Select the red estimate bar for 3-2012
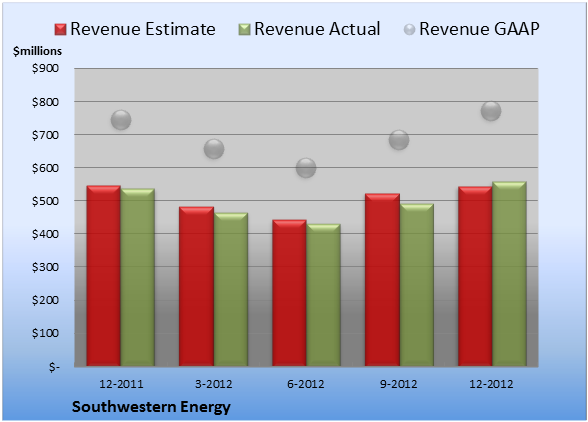This screenshot has height=422, width=588. coord(196,286)
